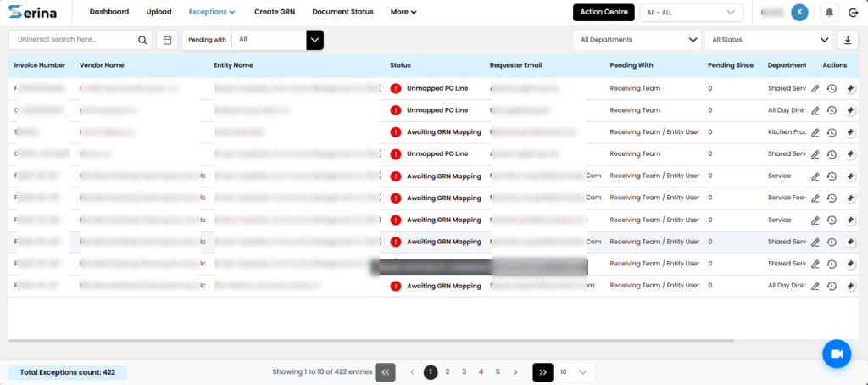Jump to last page with double-right arrows
This screenshot has width=868, height=385.
tap(542, 372)
